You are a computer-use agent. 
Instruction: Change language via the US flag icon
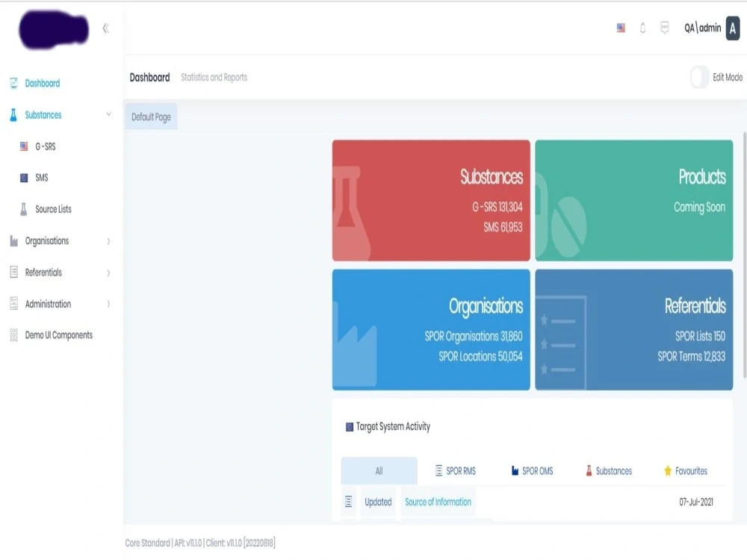620,28
